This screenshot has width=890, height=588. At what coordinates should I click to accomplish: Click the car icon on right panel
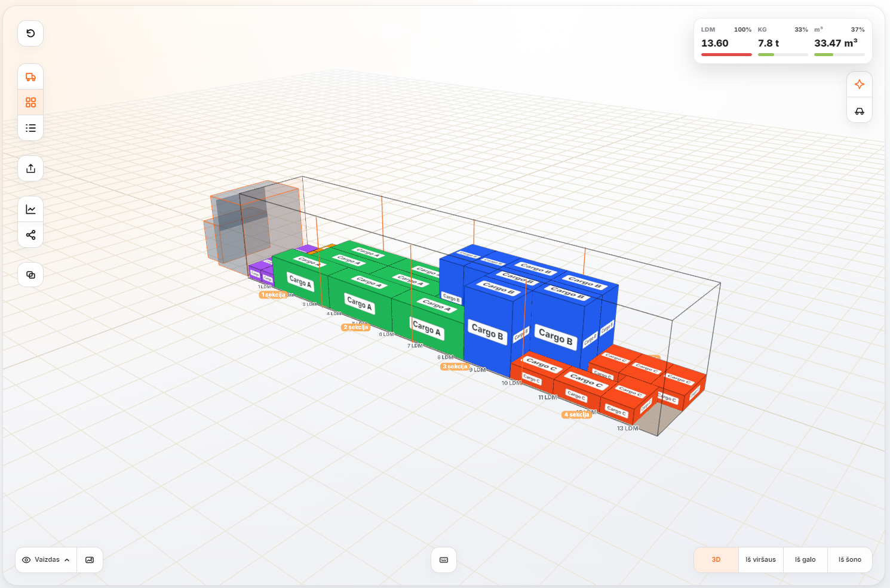(x=860, y=110)
